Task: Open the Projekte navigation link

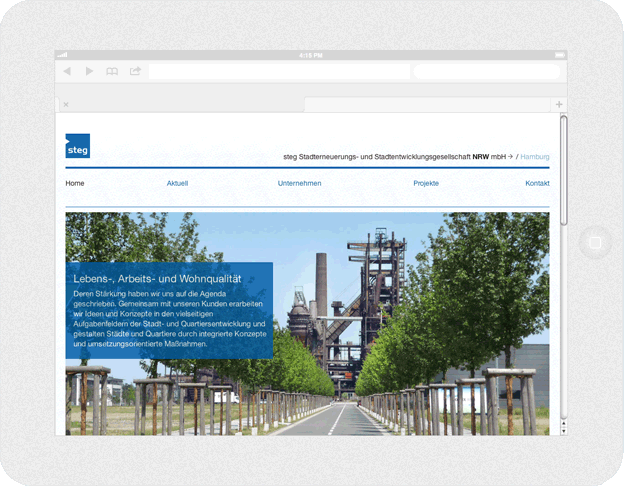Action: 426,183
